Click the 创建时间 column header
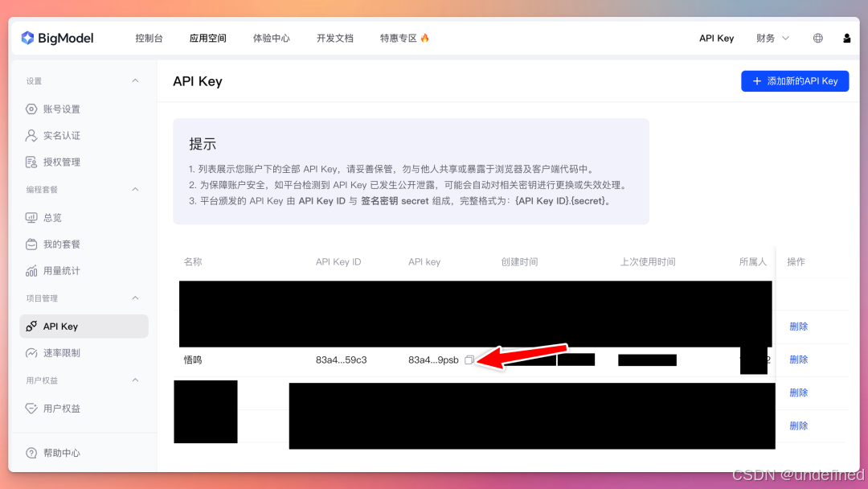Viewport: 868px width, 489px height. click(519, 262)
